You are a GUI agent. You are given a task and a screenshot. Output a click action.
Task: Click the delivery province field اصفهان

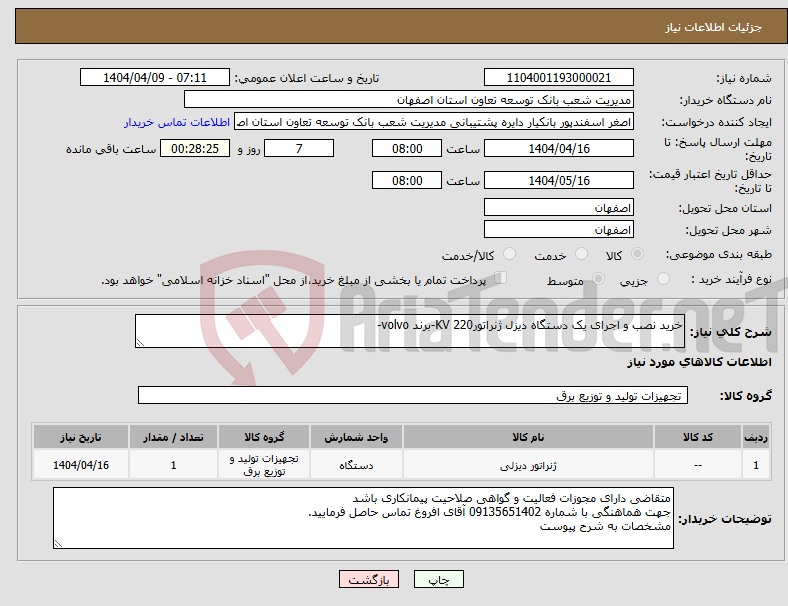coord(558,207)
